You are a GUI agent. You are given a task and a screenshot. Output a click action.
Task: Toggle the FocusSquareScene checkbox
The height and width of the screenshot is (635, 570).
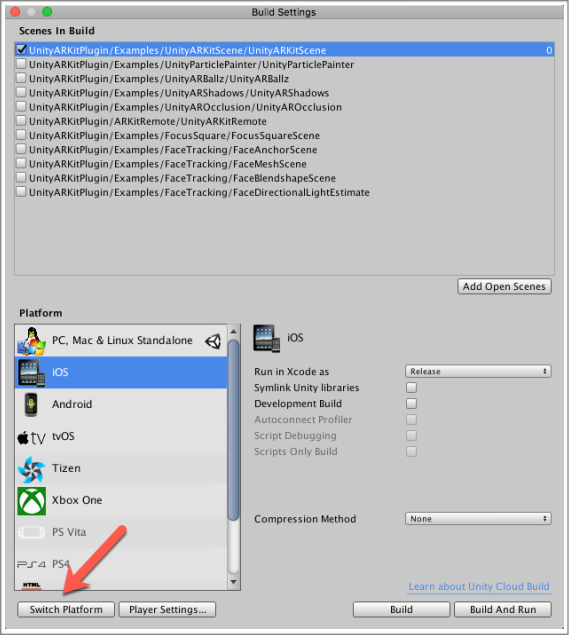coord(21,135)
